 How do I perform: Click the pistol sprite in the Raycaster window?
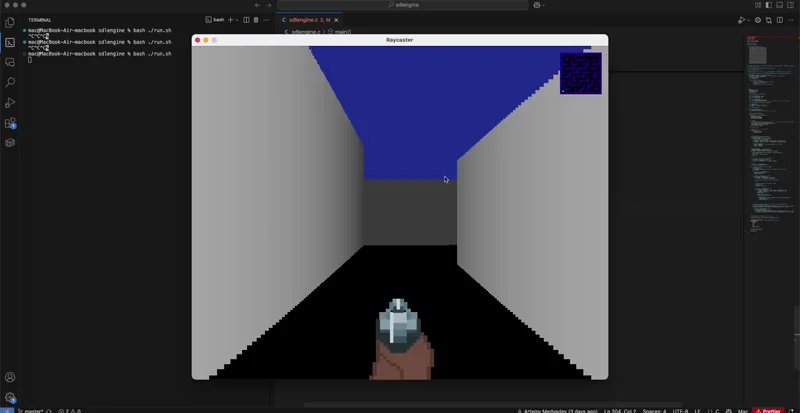coord(402,339)
